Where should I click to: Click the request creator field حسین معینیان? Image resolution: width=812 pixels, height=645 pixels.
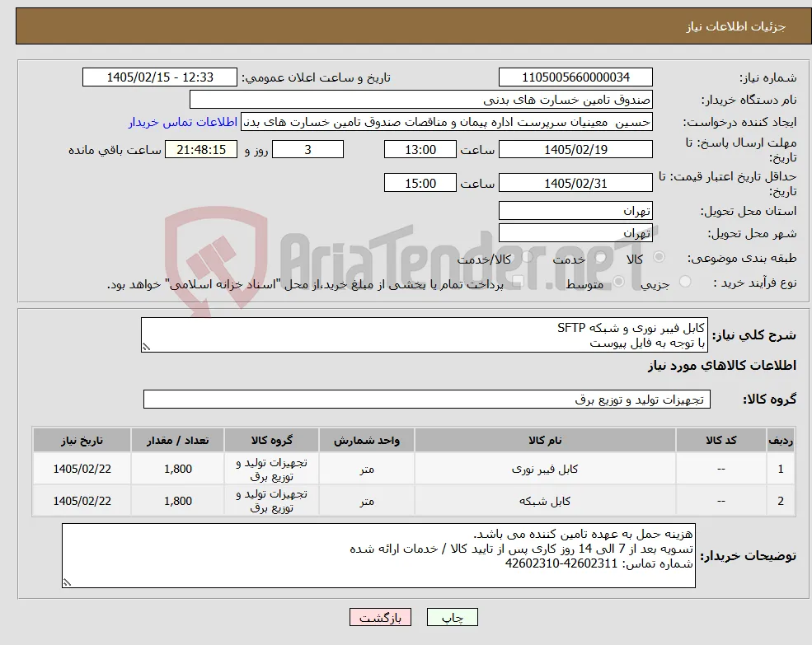(x=446, y=122)
